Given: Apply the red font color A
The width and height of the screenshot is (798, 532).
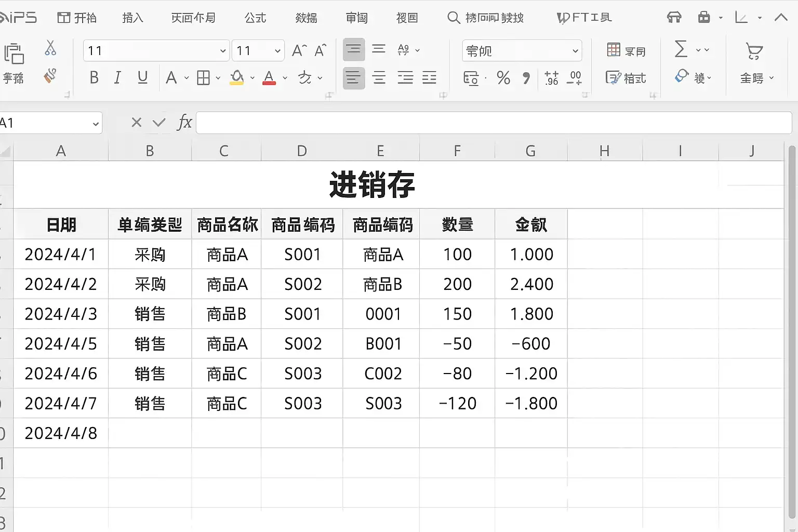Looking at the screenshot, I should point(269,78).
